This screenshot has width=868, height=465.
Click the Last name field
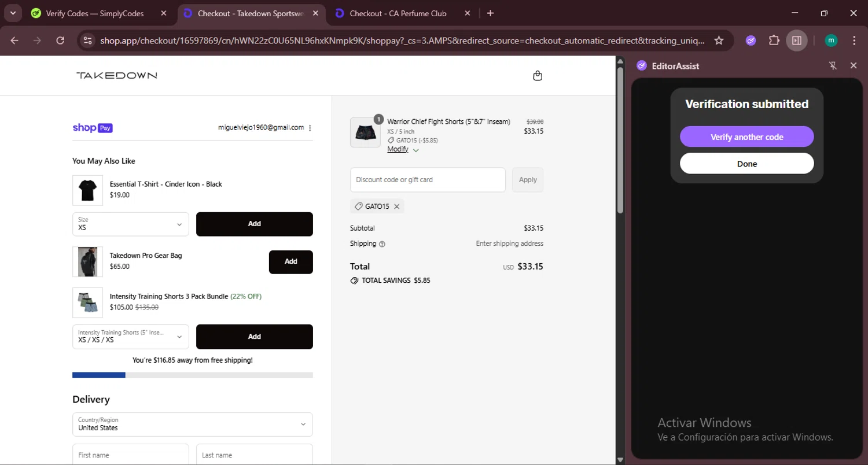[255, 455]
